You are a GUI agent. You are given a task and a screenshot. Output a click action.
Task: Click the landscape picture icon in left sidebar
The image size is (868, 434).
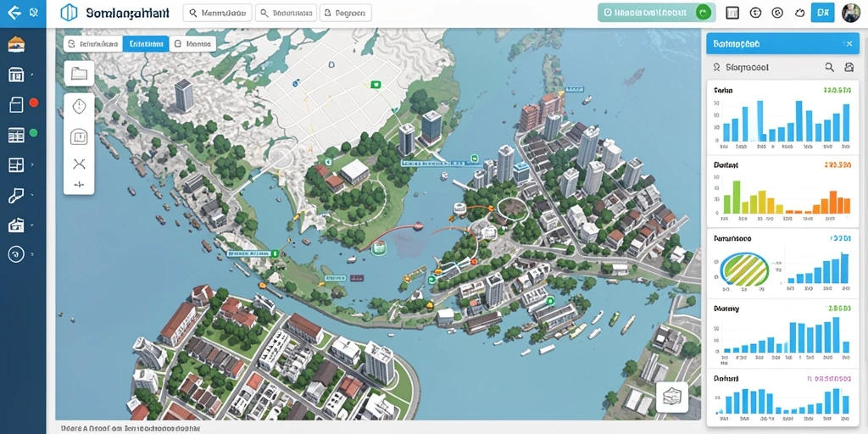pyautogui.click(x=16, y=44)
